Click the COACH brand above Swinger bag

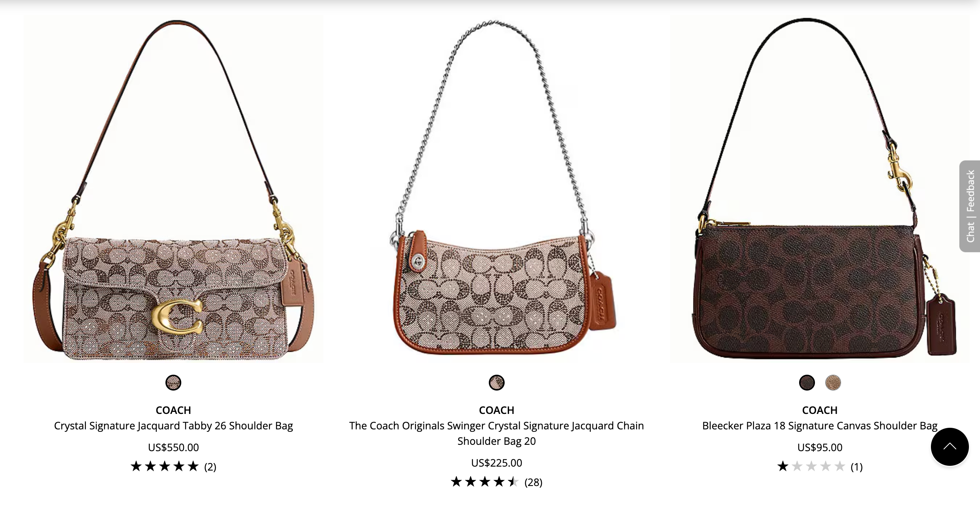(x=497, y=410)
